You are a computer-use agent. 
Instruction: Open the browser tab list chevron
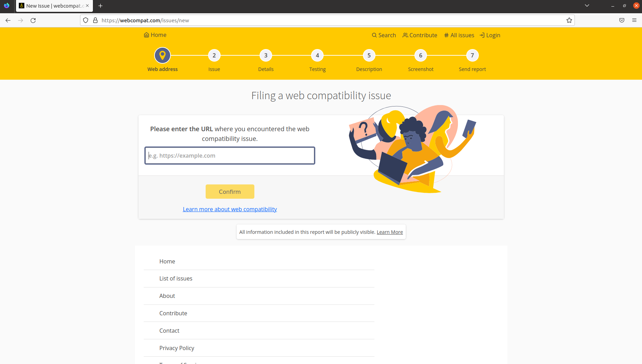(587, 6)
